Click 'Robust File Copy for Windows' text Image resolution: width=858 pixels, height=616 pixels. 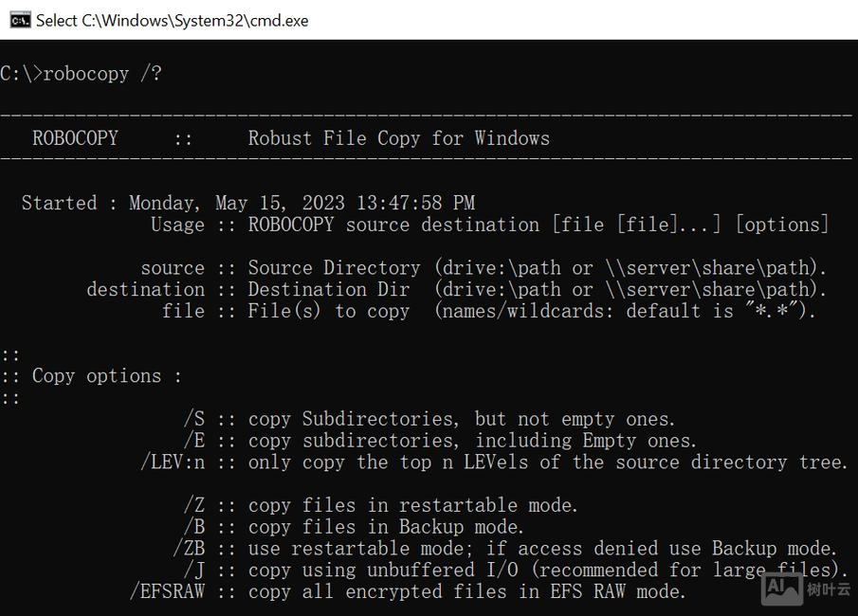pyautogui.click(x=398, y=138)
